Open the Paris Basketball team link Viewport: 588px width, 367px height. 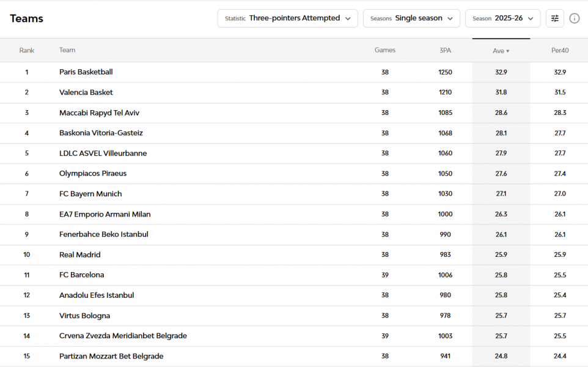86,72
